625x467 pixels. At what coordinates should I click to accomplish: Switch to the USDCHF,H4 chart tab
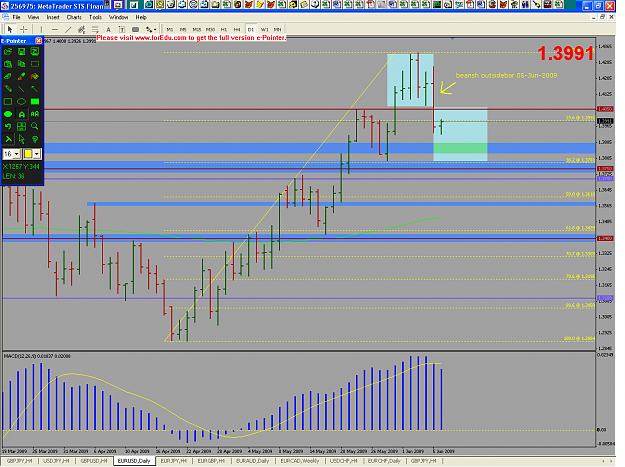coord(344,461)
